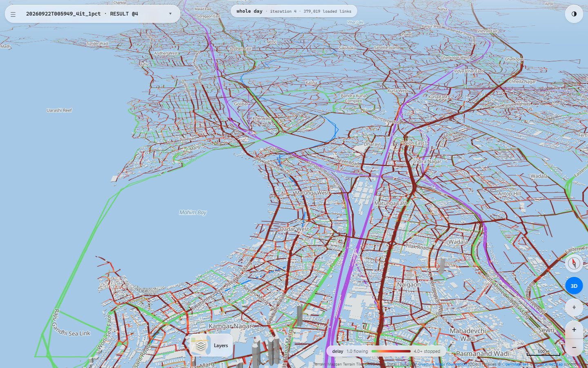This screenshot has width=588, height=368.
Task: Zoom out with the minus button
Action: coord(574,347)
